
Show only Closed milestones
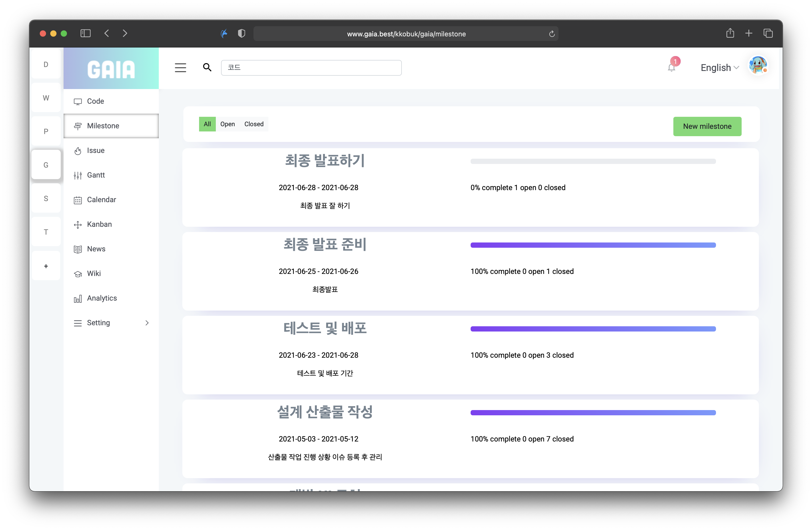(x=254, y=124)
